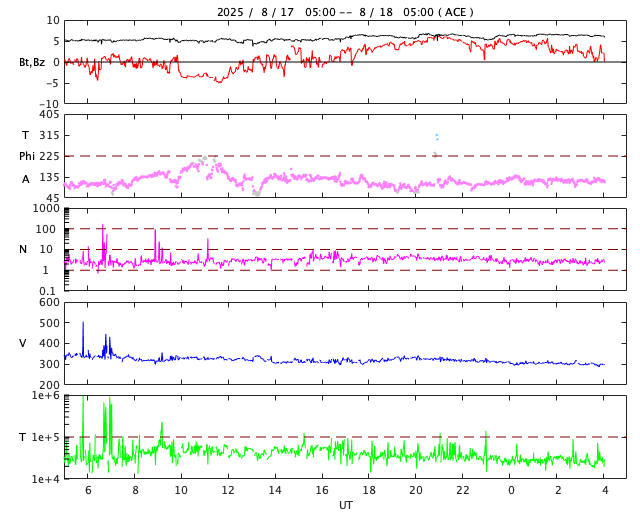Click the plot title date range text

point(345,12)
